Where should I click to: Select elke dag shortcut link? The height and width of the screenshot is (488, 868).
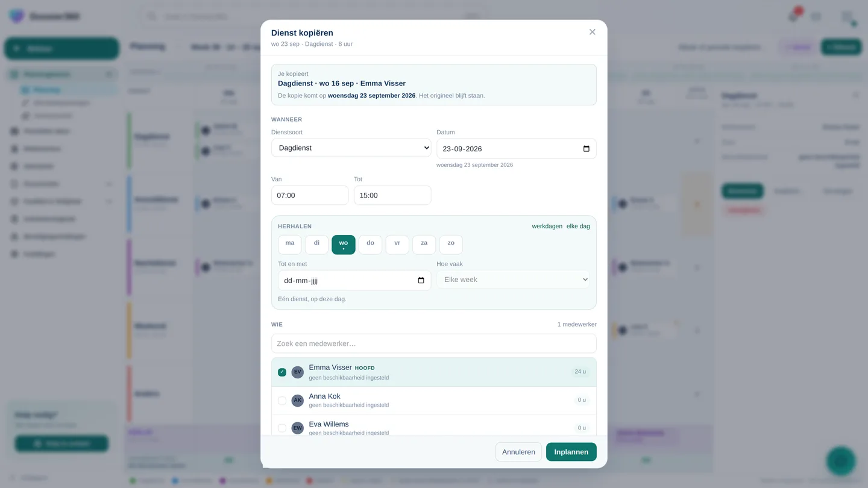click(578, 227)
